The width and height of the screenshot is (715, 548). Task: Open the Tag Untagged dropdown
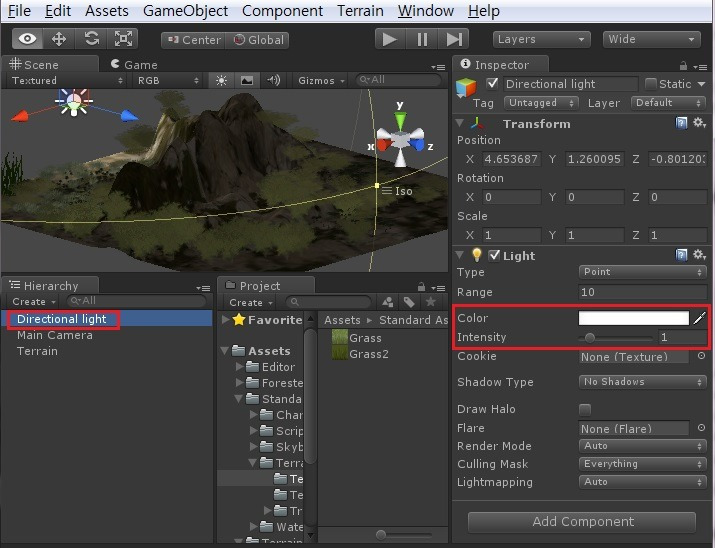click(x=541, y=103)
